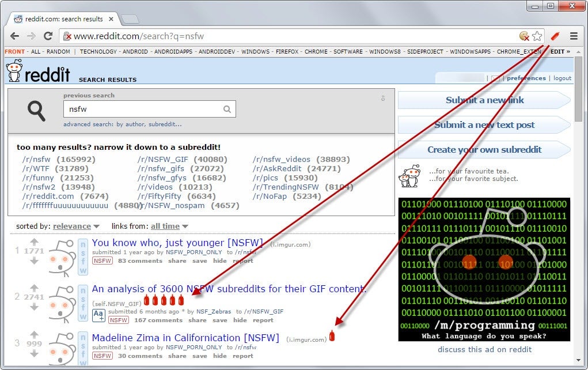The image size is (588, 370).
Task: Narrow results to /r/nsfw subreddit link
Action: point(36,160)
